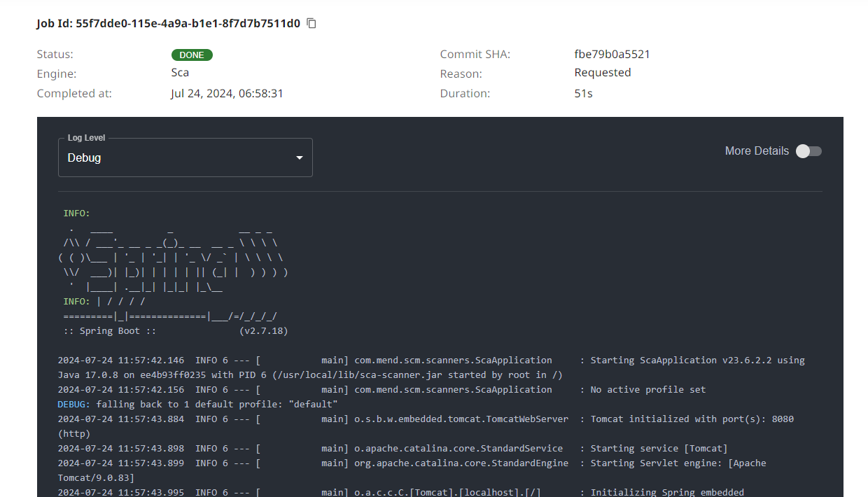
Task: Toggle the More Details switch
Action: click(808, 151)
